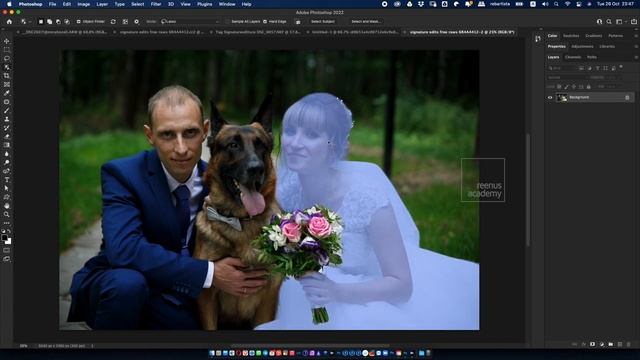Add a layer mask icon
The width and height of the screenshot is (640, 360).
coord(593,344)
